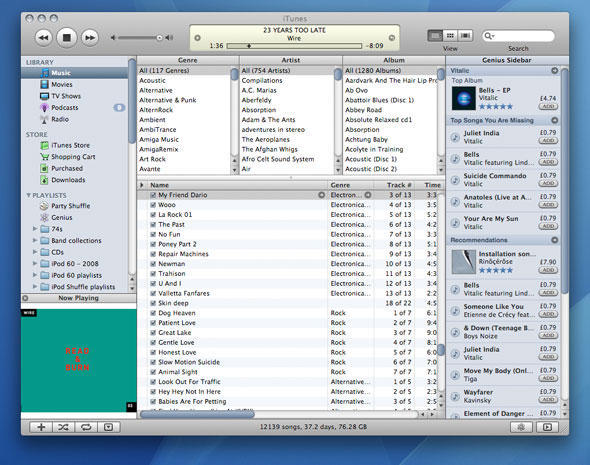Click preview icon next to Suicide Commando
590x465 pixels.
455,180
